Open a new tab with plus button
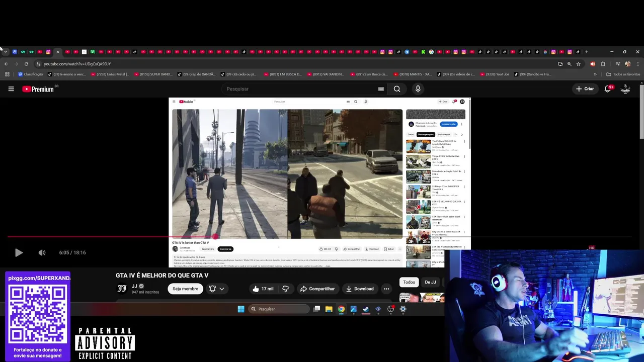This screenshot has width=644, height=362. [x=586, y=52]
